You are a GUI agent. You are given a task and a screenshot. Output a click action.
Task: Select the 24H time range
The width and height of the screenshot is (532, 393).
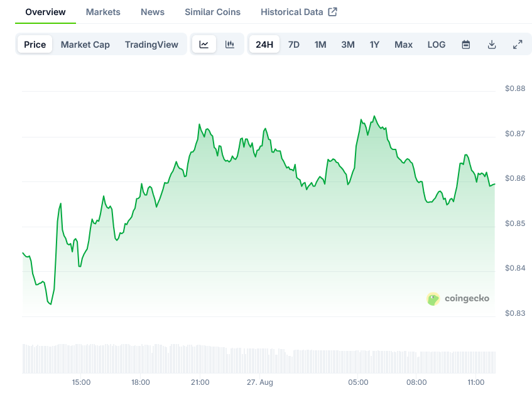click(x=264, y=44)
